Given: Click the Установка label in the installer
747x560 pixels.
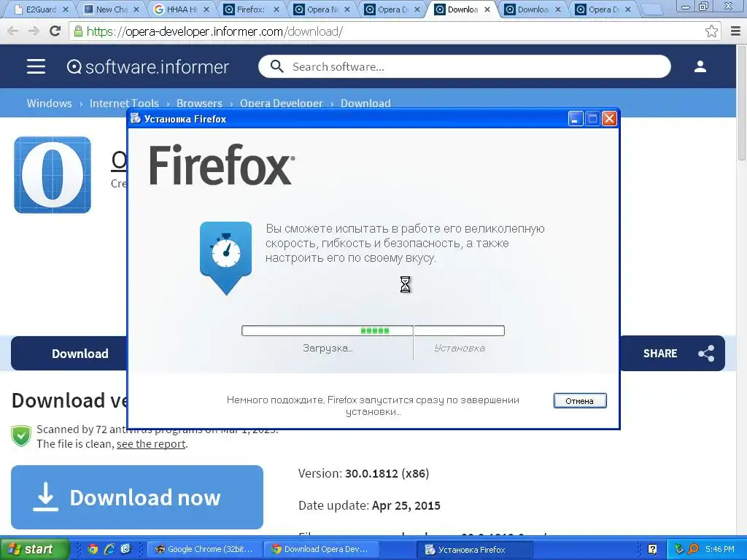Looking at the screenshot, I should 460,348.
